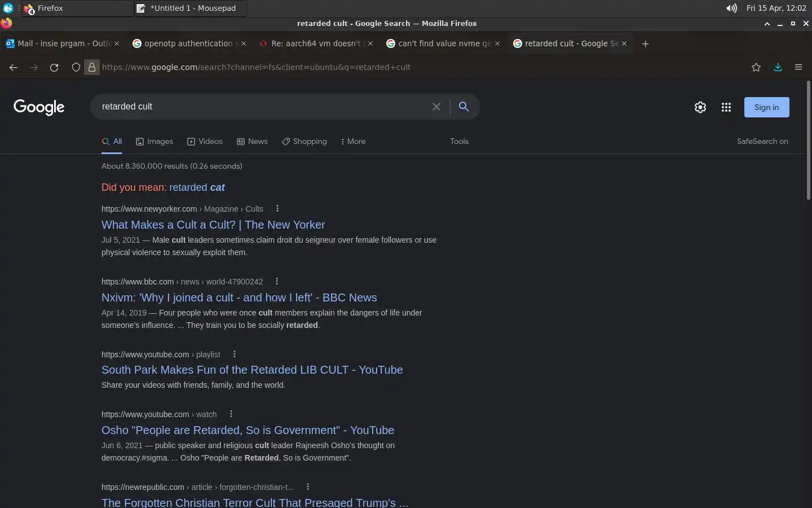Submit search with magnifier icon

(x=464, y=107)
